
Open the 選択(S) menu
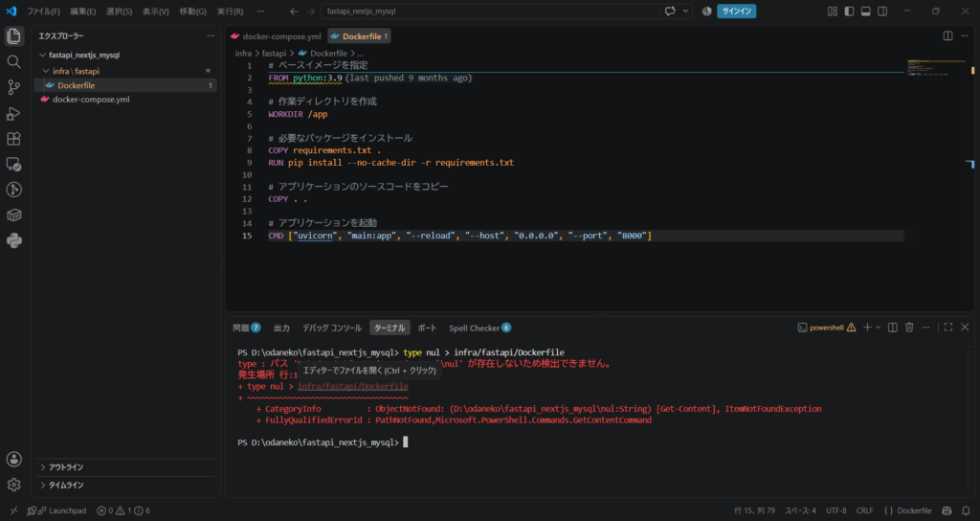click(x=119, y=11)
